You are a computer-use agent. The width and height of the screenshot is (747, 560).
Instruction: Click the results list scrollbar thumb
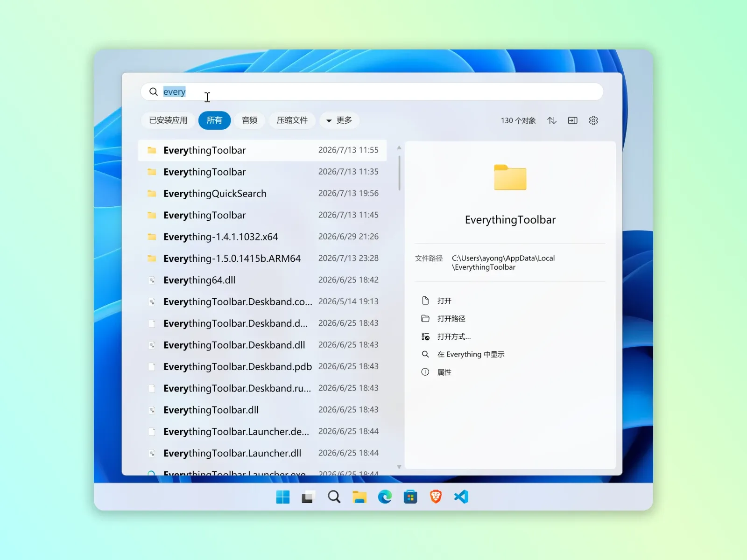[x=399, y=173]
